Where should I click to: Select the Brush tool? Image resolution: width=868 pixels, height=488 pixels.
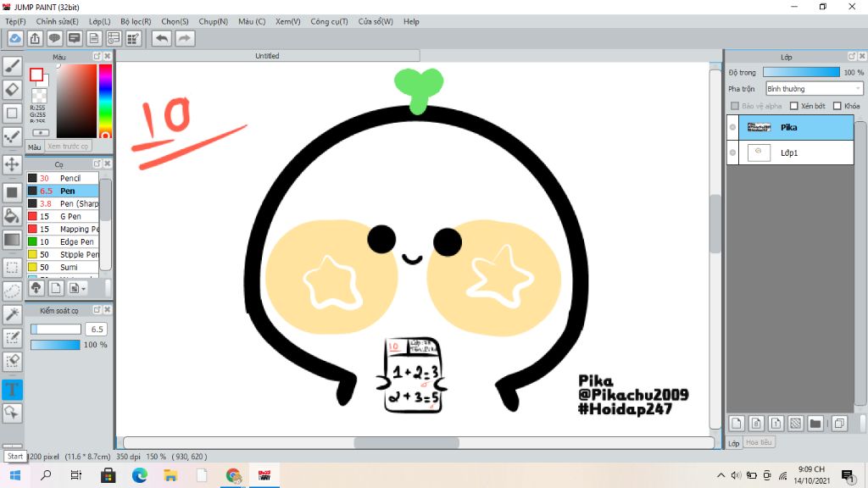tap(12, 66)
